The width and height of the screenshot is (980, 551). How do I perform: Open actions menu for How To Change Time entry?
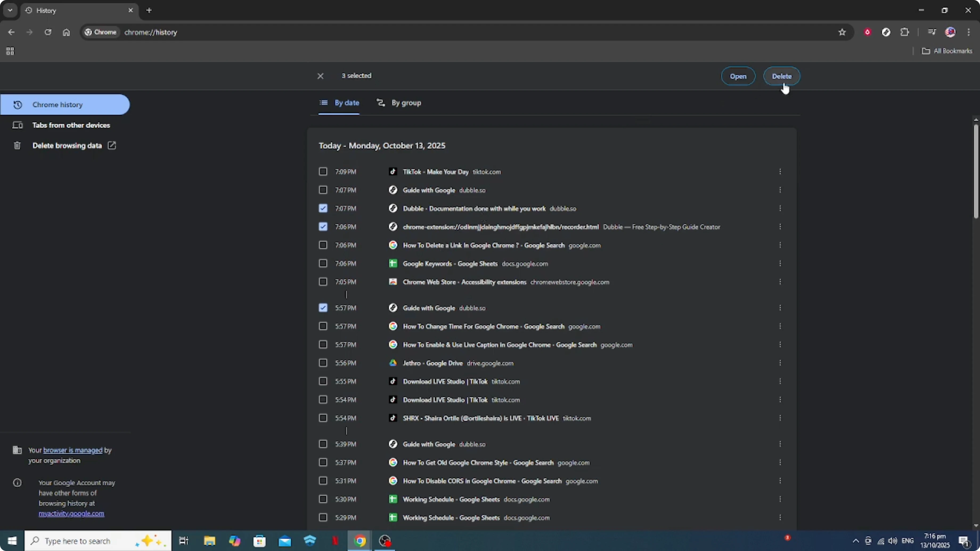[780, 326]
